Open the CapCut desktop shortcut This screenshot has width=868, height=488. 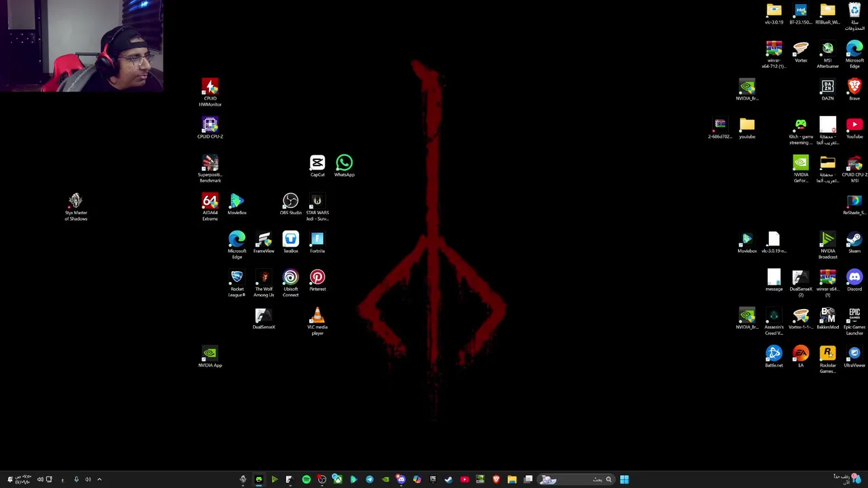point(317,166)
